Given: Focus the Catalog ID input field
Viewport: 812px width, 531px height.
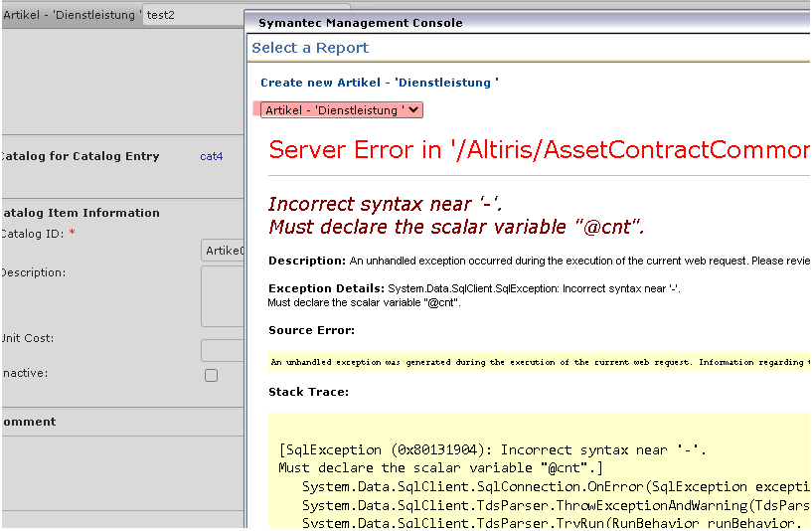Looking at the screenshot, I should [x=223, y=251].
